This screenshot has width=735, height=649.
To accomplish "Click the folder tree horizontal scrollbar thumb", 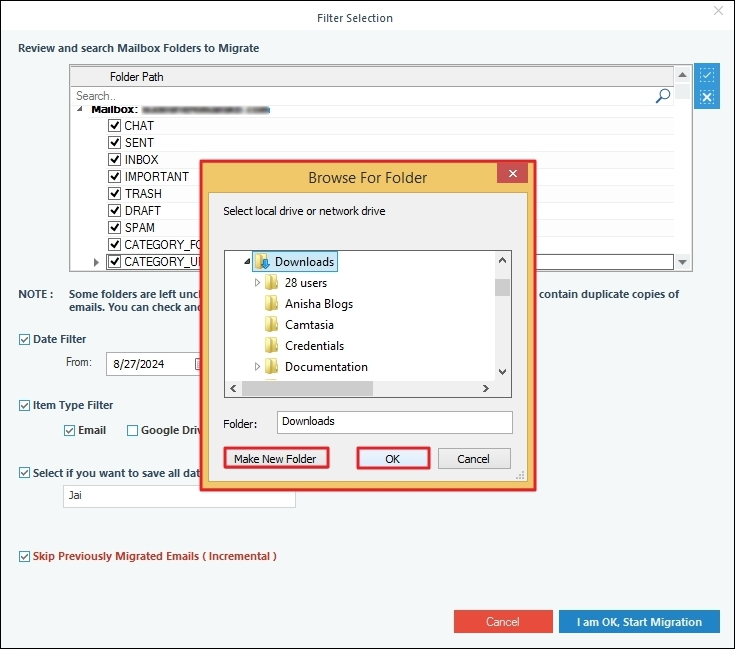I will tap(308, 388).
